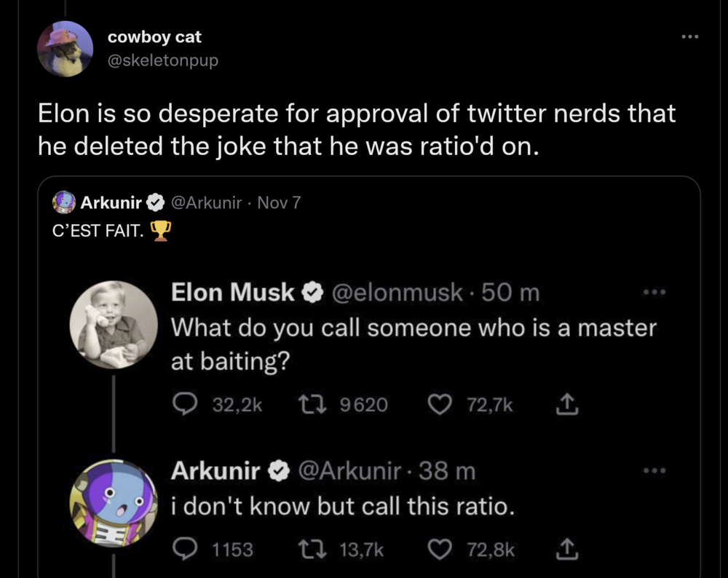Share Arkunir's ratio reply

tap(569, 550)
